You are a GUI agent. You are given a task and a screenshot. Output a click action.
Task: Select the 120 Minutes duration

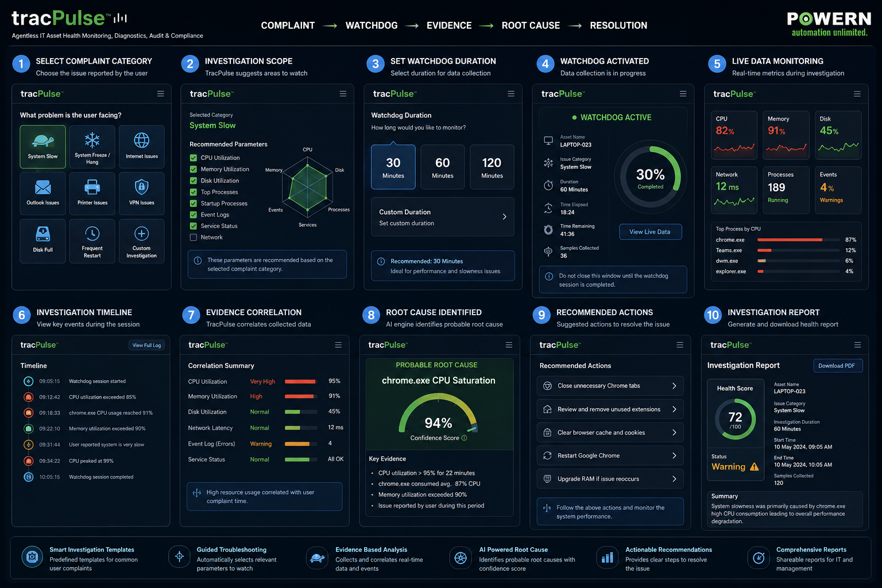492,167
